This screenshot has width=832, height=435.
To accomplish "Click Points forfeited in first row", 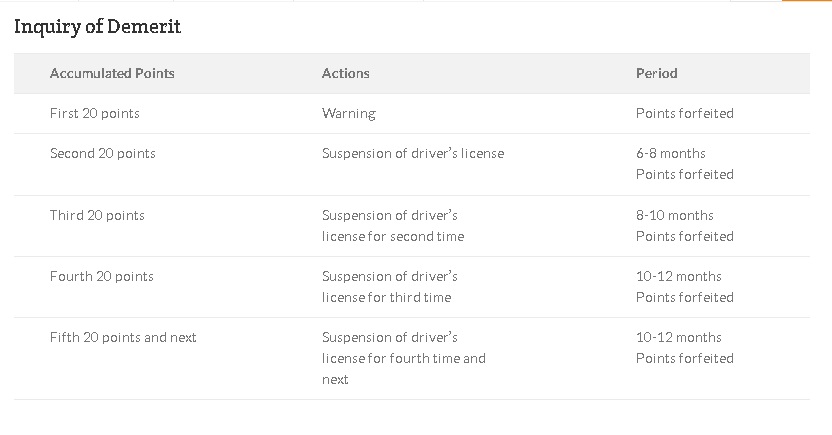I will [684, 114].
